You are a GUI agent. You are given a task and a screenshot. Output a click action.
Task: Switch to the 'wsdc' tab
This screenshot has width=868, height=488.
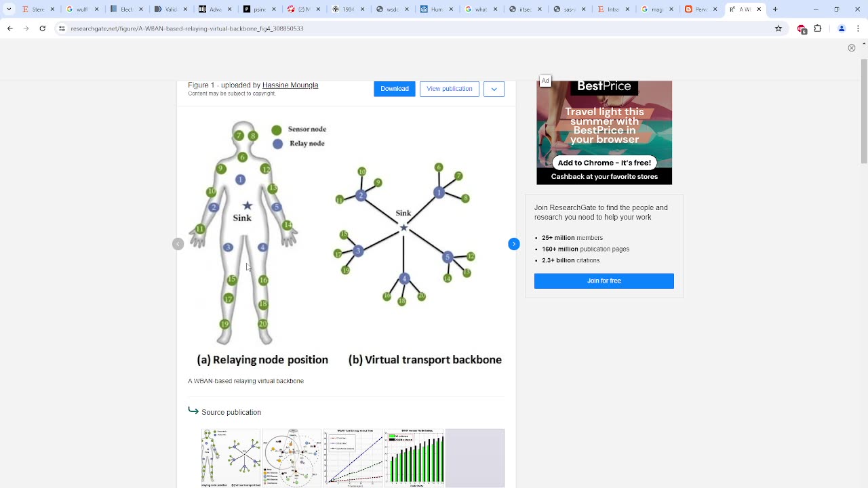pyautogui.click(x=391, y=9)
